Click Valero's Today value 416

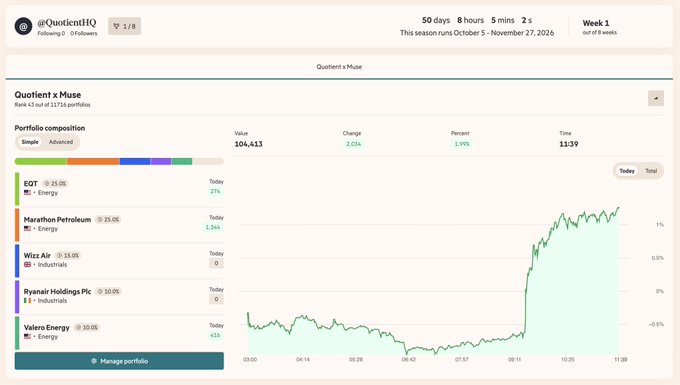pos(216,335)
